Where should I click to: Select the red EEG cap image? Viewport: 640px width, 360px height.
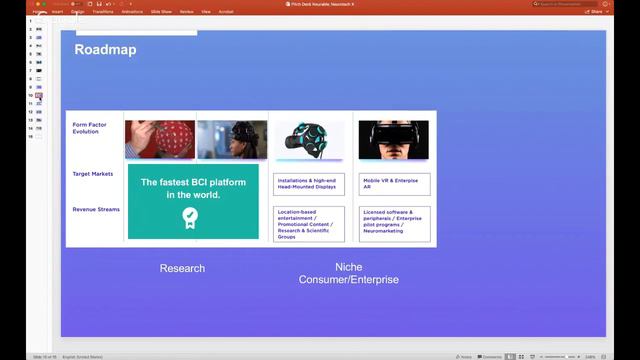[160, 139]
